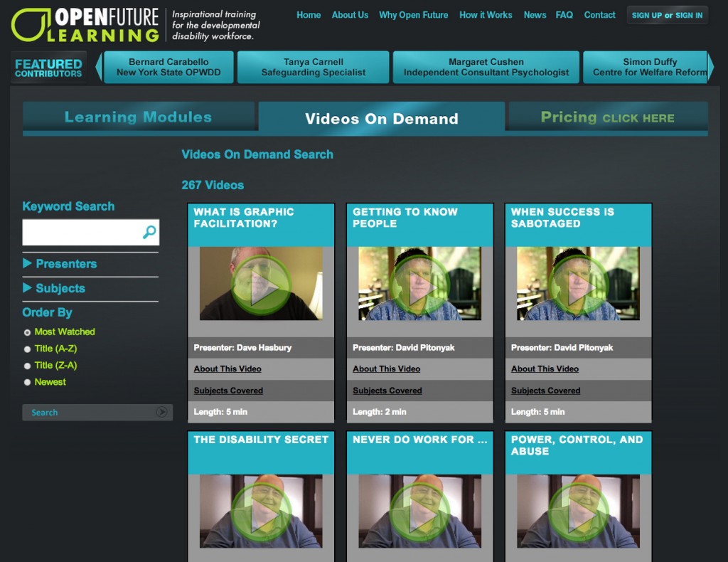Click the Power, Control, and Abuse title
This screenshot has width=728, height=562.
pyautogui.click(x=577, y=445)
